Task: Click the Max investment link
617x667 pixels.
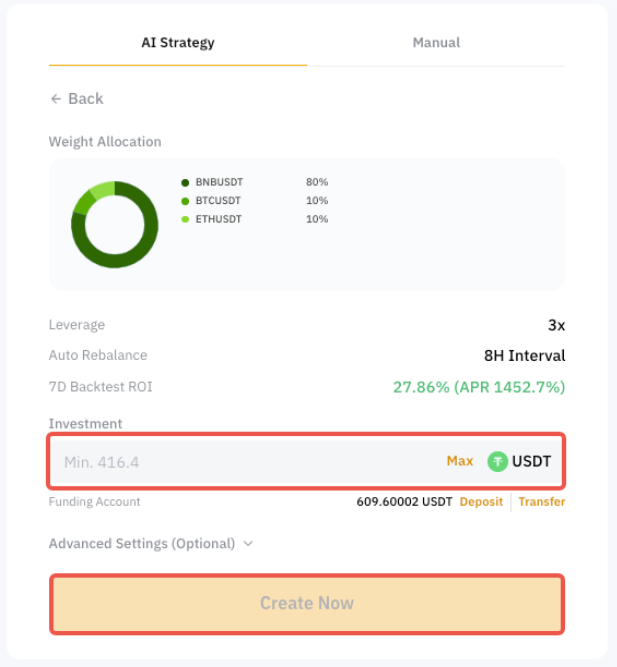Action: [460, 461]
